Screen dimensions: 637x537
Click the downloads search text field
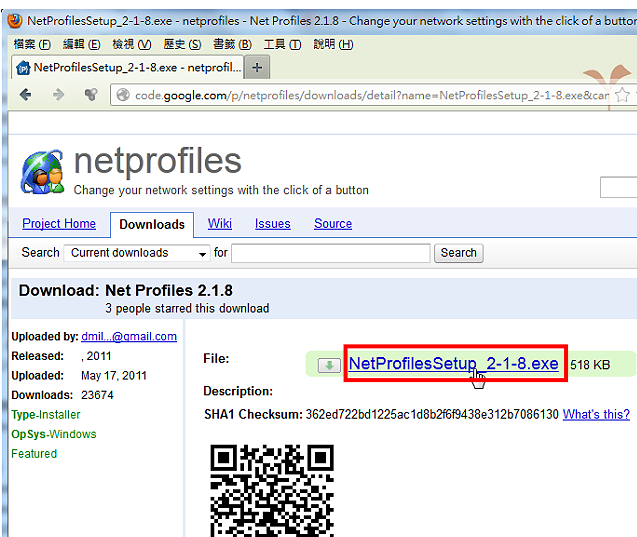(x=331, y=253)
